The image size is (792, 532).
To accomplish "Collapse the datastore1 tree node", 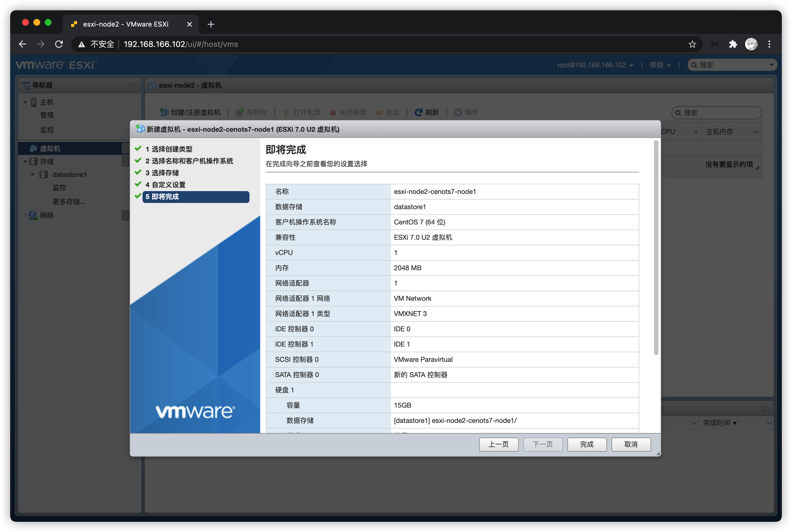I will point(33,175).
